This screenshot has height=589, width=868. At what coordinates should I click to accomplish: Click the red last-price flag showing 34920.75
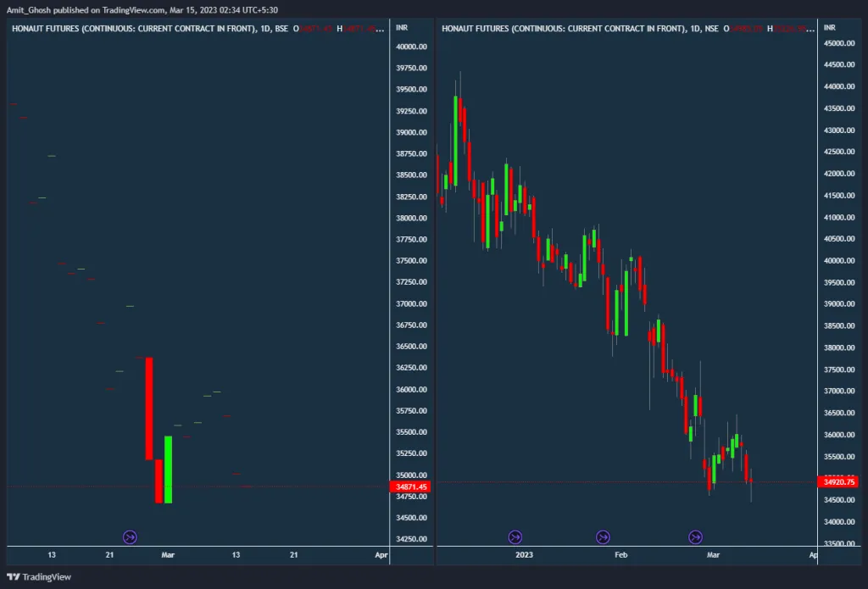pyautogui.click(x=840, y=481)
